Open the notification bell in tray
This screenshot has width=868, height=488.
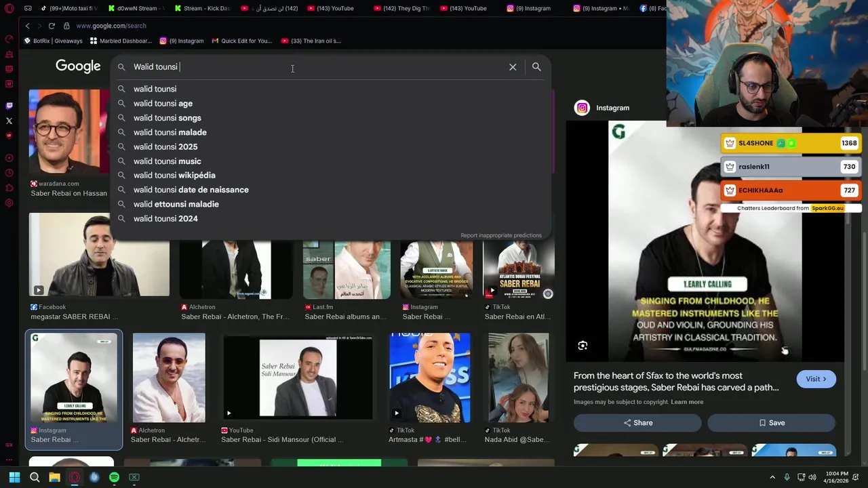[x=856, y=477]
